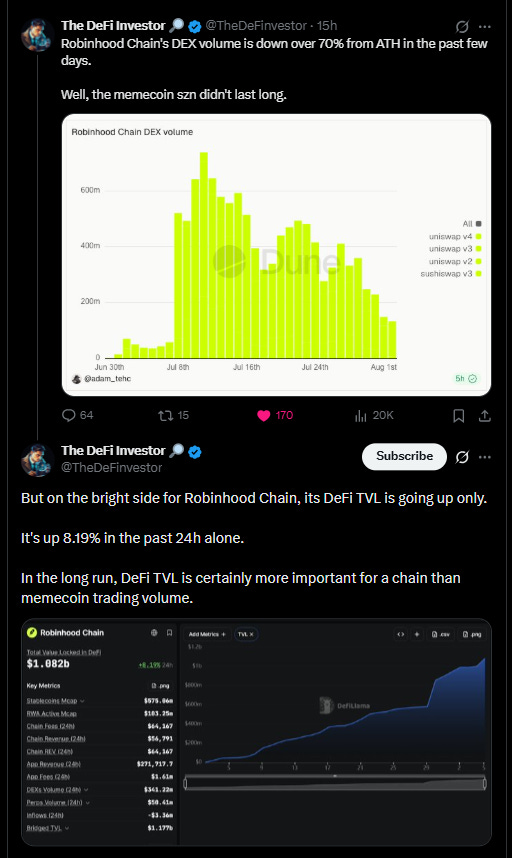Remove the TVL metric chip
Image resolution: width=512 pixels, height=858 pixels.
coord(252,634)
